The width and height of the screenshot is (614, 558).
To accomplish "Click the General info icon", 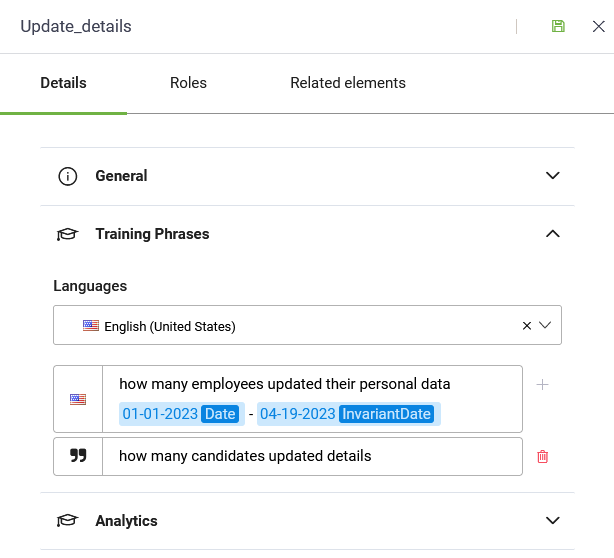I will click(x=68, y=176).
